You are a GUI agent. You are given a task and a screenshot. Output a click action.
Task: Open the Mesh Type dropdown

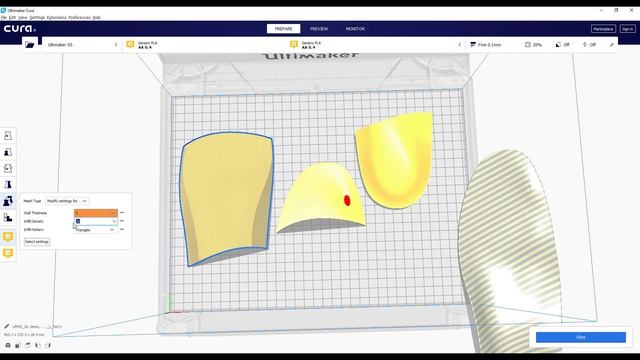click(67, 201)
